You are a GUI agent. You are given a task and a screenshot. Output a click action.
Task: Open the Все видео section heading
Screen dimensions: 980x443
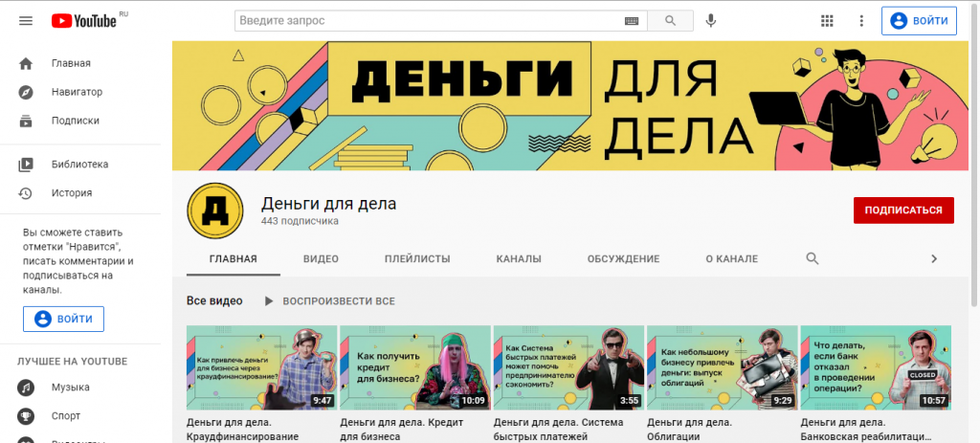point(214,301)
